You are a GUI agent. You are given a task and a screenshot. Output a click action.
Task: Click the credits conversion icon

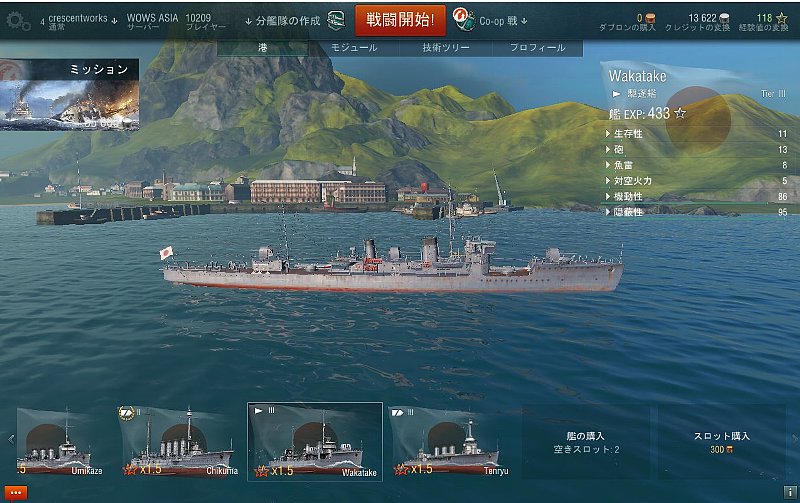click(x=724, y=18)
